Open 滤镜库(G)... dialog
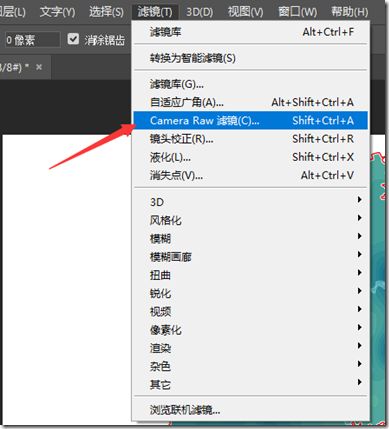Viewport: 389px width, 429px height. tap(251, 84)
